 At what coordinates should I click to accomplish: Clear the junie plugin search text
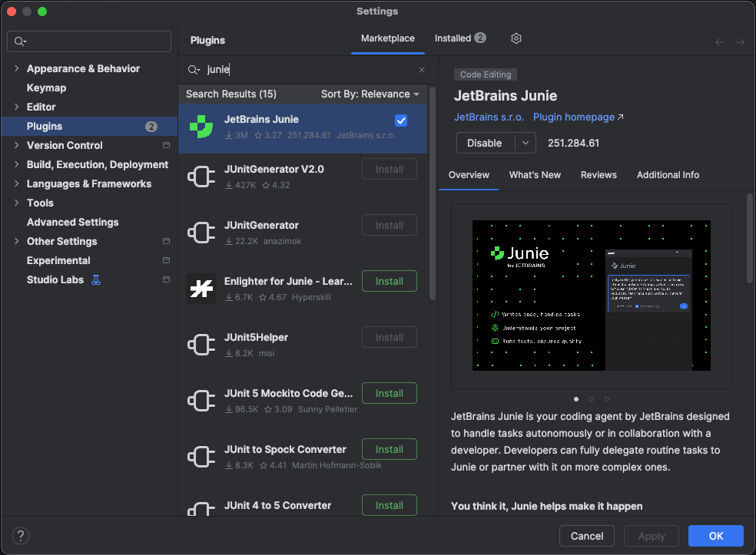[x=421, y=70]
